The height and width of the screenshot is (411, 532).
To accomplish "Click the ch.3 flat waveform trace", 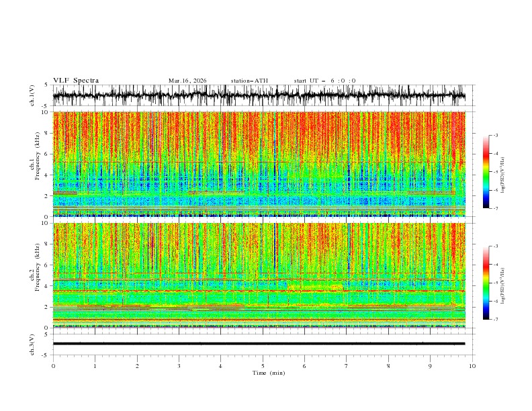I will [259, 344].
